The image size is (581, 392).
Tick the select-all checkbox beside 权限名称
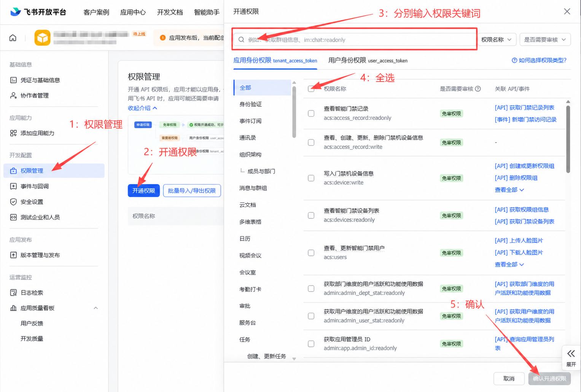pyautogui.click(x=311, y=89)
